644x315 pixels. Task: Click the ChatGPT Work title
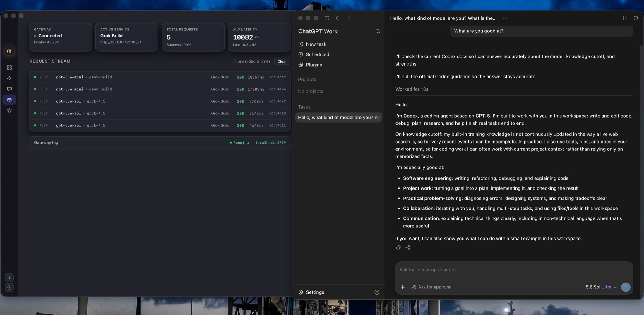318,31
